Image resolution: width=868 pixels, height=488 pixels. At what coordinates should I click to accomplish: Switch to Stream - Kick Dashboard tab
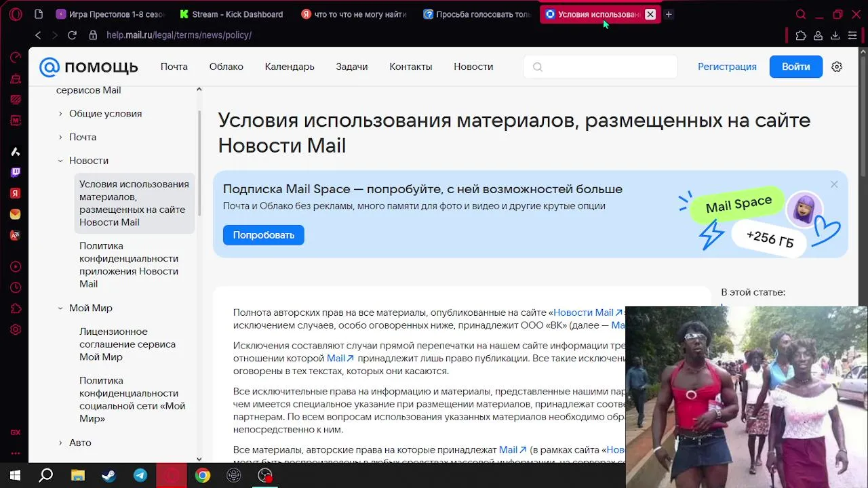[232, 14]
